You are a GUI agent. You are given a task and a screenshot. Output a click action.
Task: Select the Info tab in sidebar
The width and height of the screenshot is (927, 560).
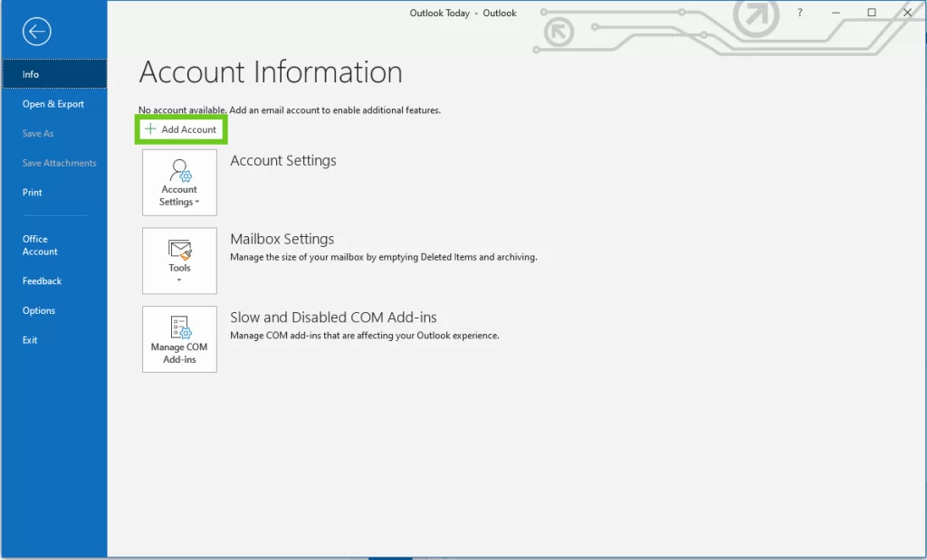point(31,74)
